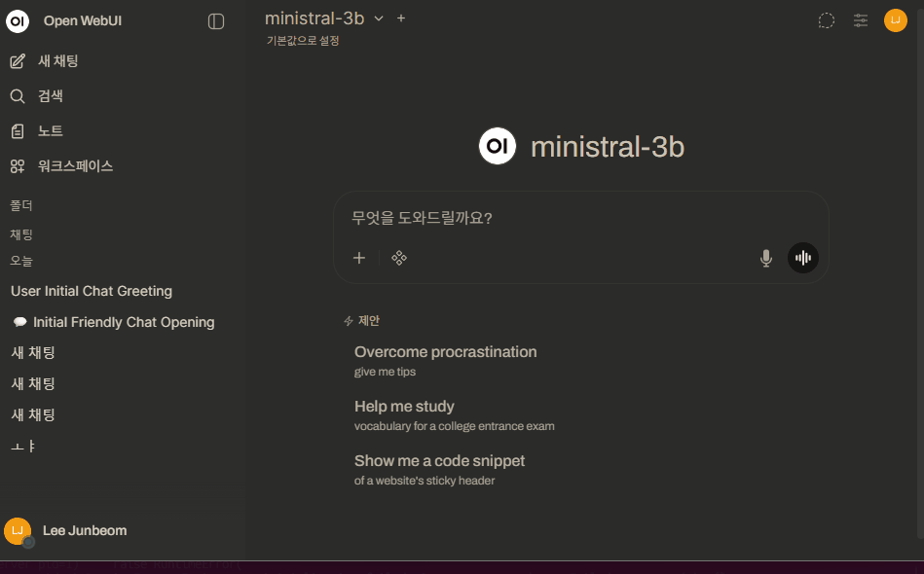Open chat controls sliders icon
The image size is (924, 574).
[861, 20]
